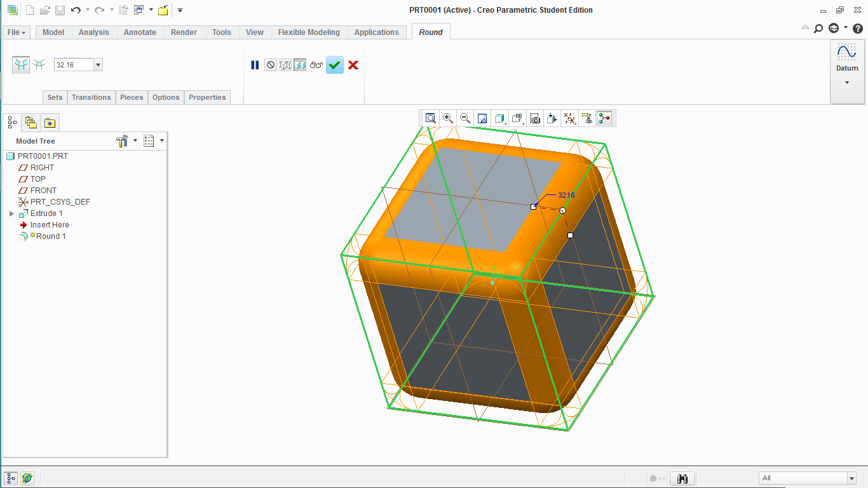The image size is (868, 488).
Task: Open the Customize Quick Access Toolbar arrow
Action: click(x=180, y=10)
